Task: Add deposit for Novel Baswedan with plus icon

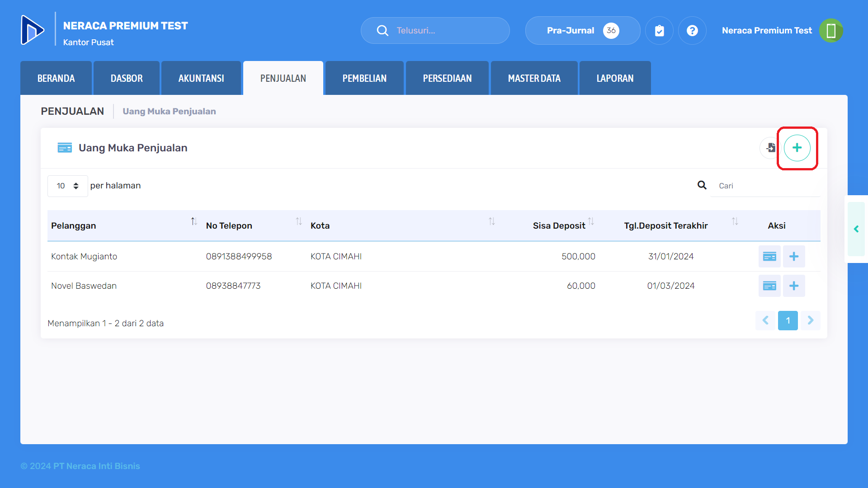Action: (x=794, y=286)
